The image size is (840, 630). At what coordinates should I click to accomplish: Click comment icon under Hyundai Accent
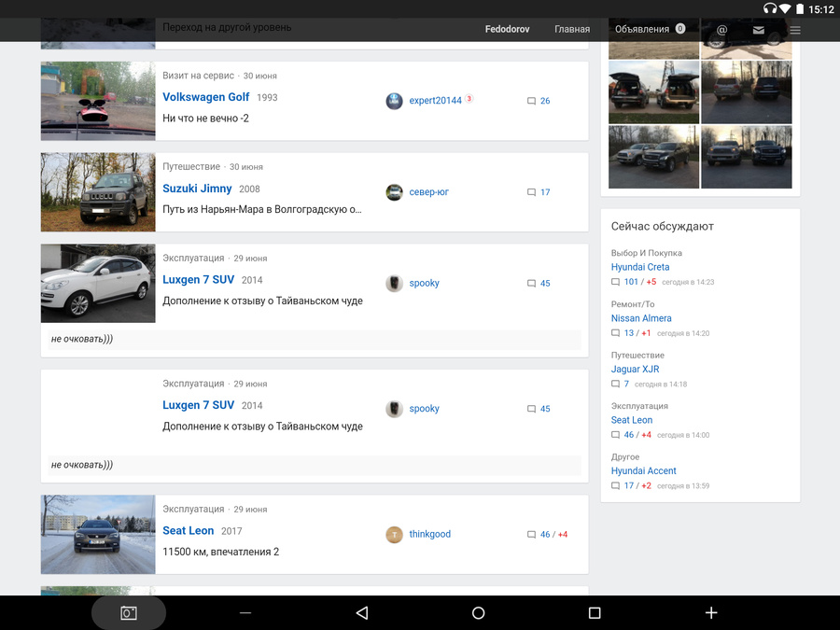coord(616,486)
